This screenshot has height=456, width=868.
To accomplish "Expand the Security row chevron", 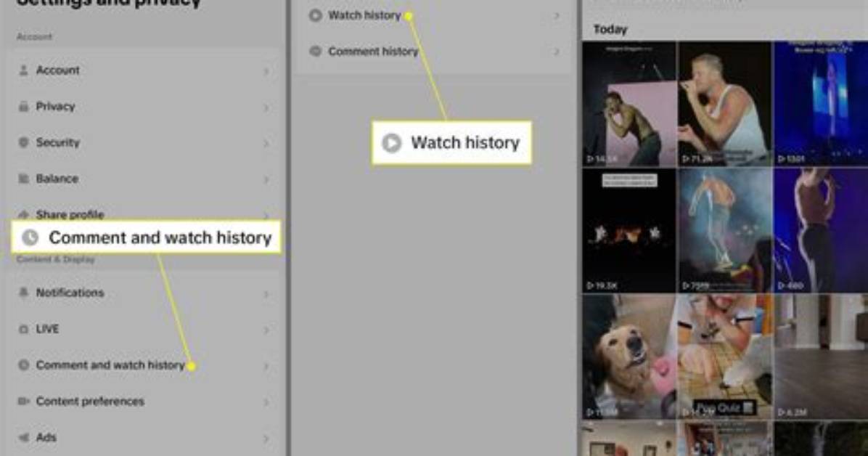I will (x=266, y=144).
